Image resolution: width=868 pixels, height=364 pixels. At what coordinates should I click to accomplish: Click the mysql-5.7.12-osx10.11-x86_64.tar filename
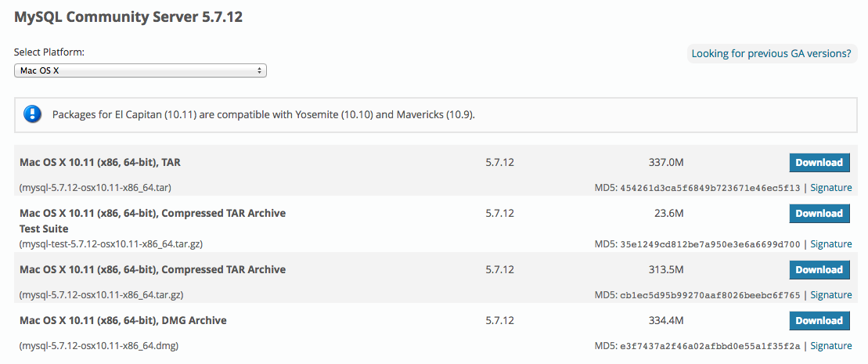pos(95,188)
